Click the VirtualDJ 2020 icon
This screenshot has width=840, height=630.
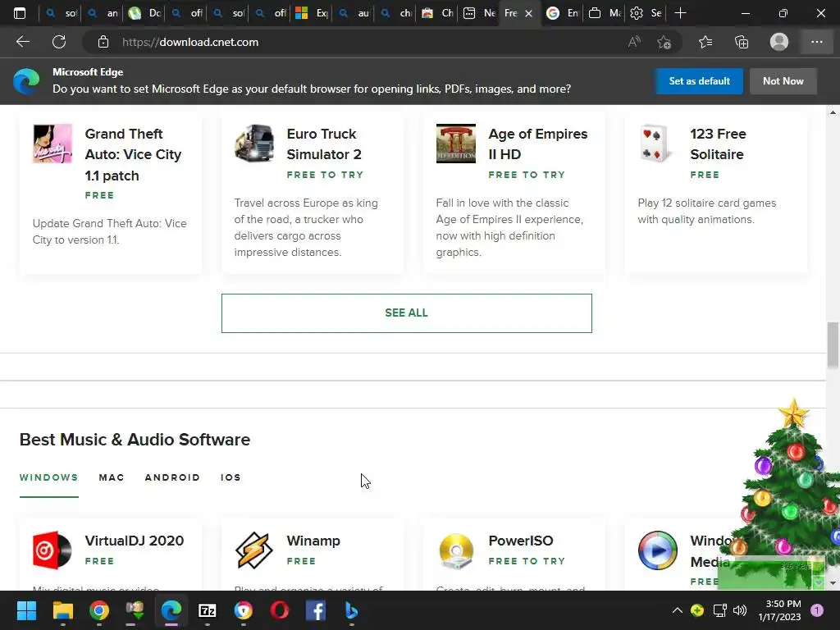(52, 550)
